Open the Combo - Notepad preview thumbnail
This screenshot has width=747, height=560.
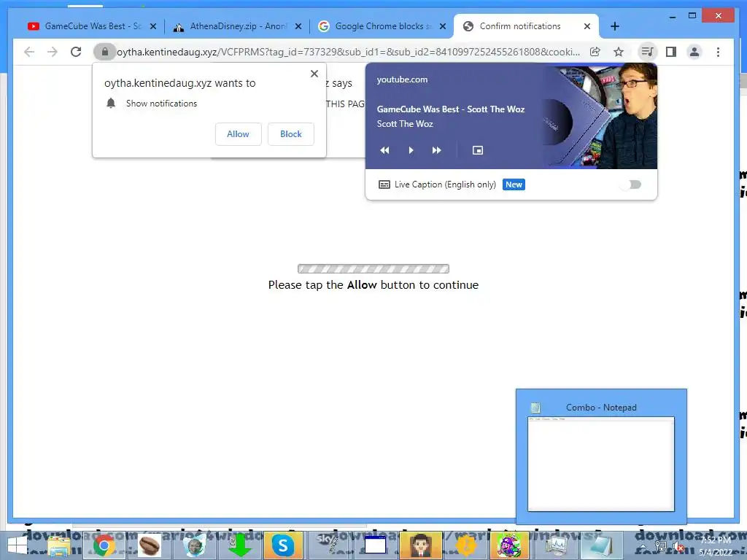[601, 464]
